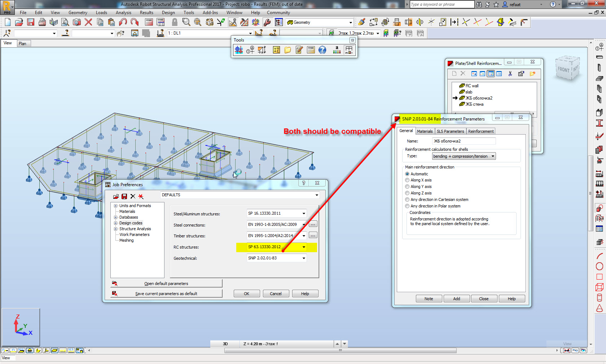Open the DEFAULTS preferences dropdown
Viewport: 606px width, 364px height.
pyautogui.click(x=317, y=195)
